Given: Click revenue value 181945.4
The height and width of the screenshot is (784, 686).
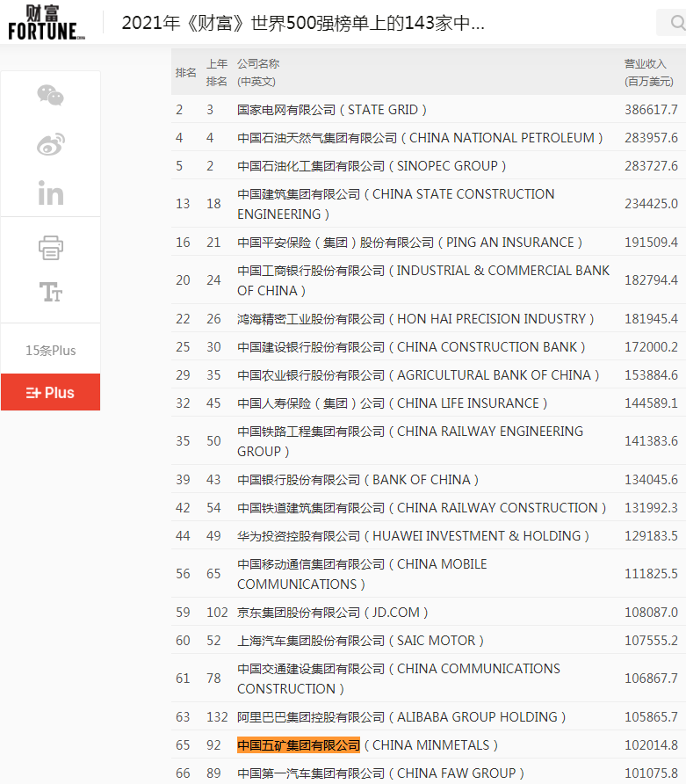Looking at the screenshot, I should pyautogui.click(x=651, y=318).
